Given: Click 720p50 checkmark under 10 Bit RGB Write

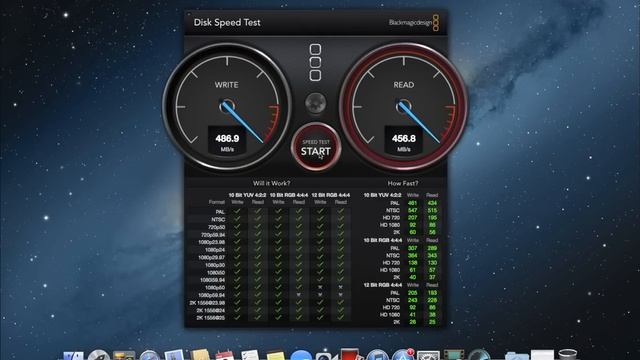Looking at the screenshot, I should tap(278, 227).
